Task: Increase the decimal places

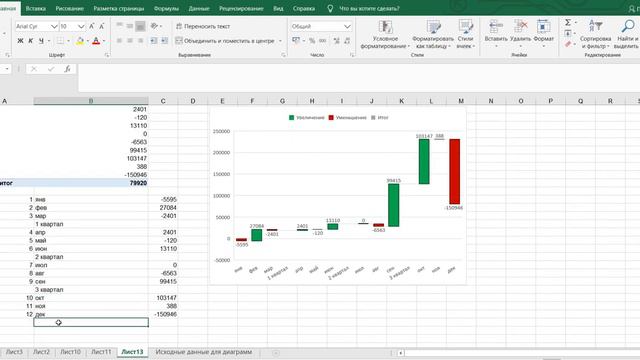Action: tap(336, 41)
